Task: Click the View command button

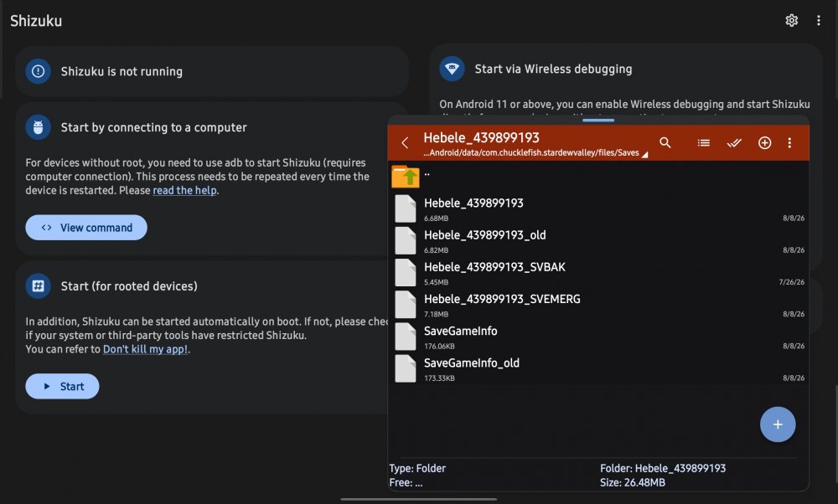Action: (86, 228)
